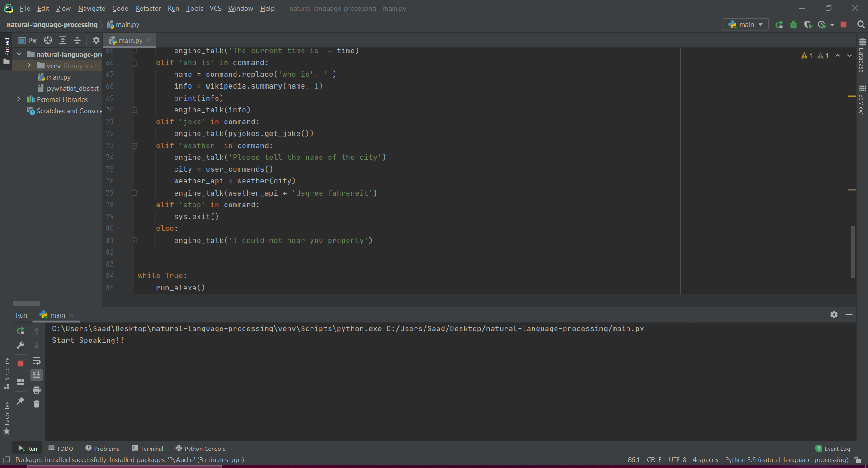The width and height of the screenshot is (868, 468).
Task: Rerun main with the green rerun icon
Action: pos(779,25)
